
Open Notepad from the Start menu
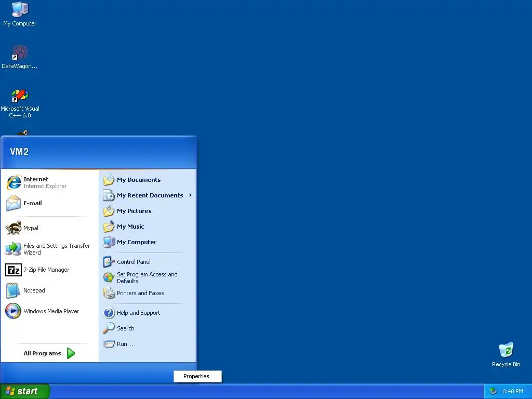pos(49,290)
